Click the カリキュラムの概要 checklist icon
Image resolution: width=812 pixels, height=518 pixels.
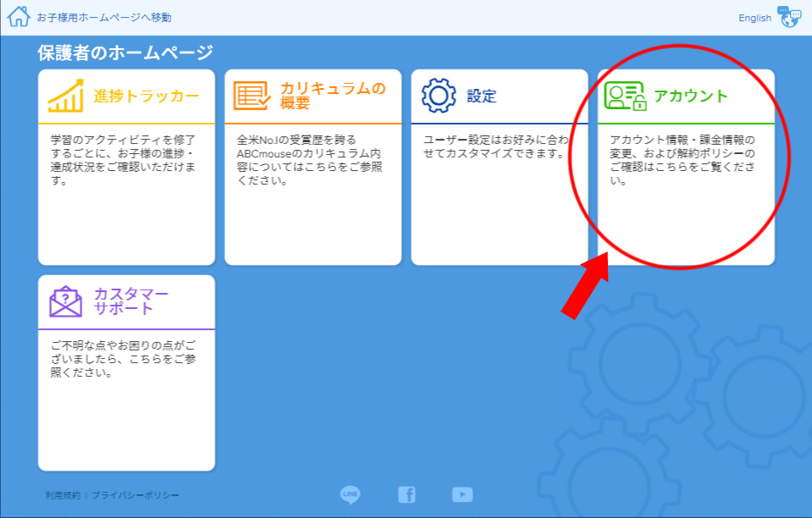pos(251,96)
